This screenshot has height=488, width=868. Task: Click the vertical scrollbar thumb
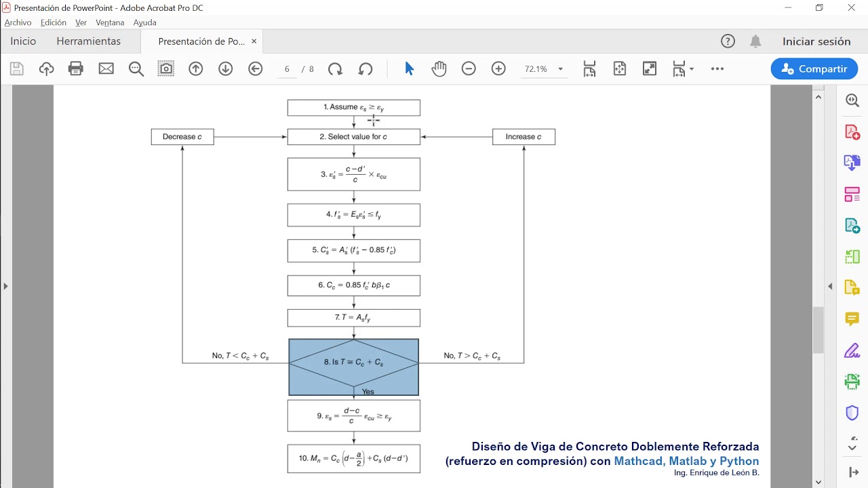(x=818, y=329)
